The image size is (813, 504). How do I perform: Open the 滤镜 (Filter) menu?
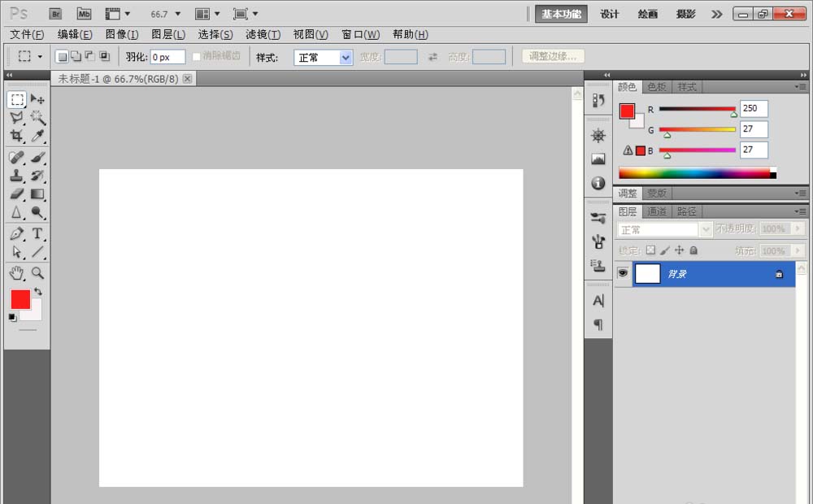click(x=263, y=35)
